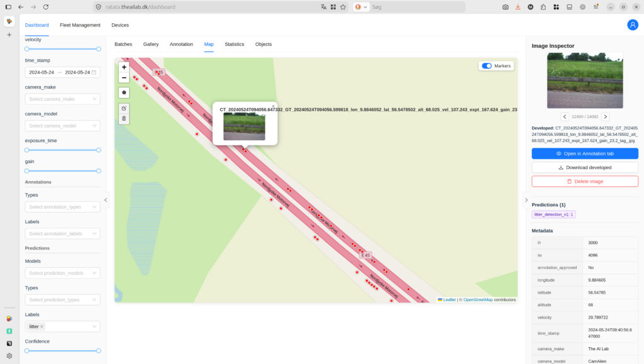Image resolution: width=644 pixels, height=364 pixels.
Task: Open browser downloads icon
Action: click(x=518, y=7)
